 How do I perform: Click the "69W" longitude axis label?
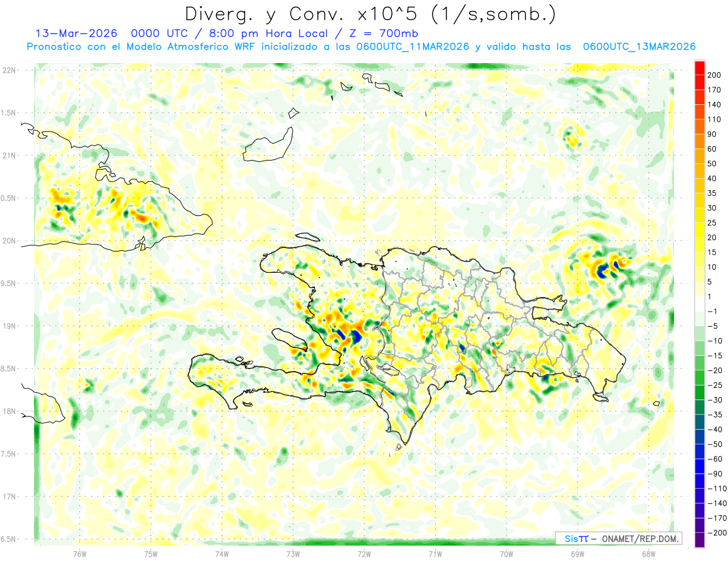point(578,554)
